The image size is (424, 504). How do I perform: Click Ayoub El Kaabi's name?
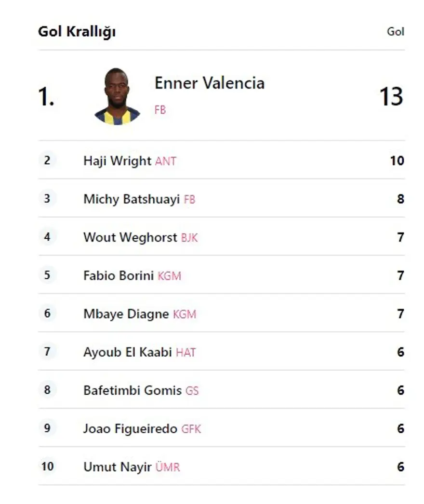[x=128, y=352]
